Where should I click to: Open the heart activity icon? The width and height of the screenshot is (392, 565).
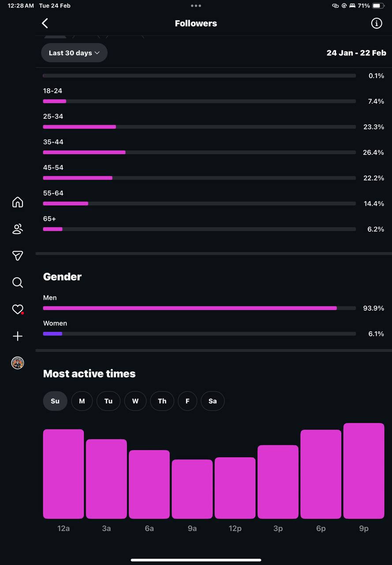click(18, 309)
